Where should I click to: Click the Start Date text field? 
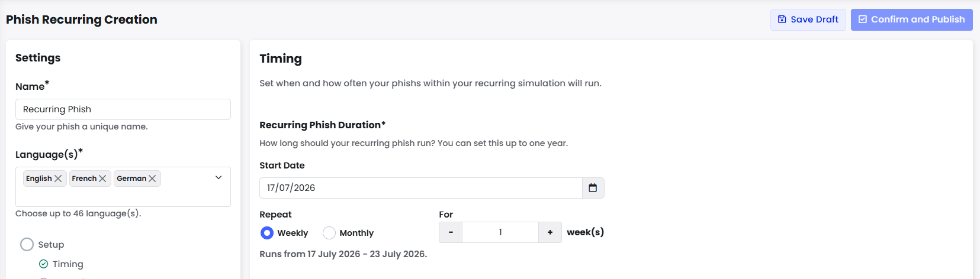tap(421, 188)
